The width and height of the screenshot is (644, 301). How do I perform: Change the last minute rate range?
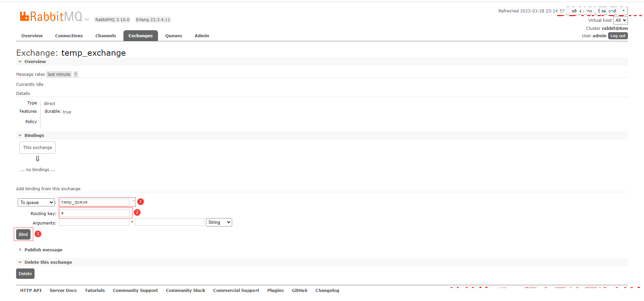pos(59,74)
